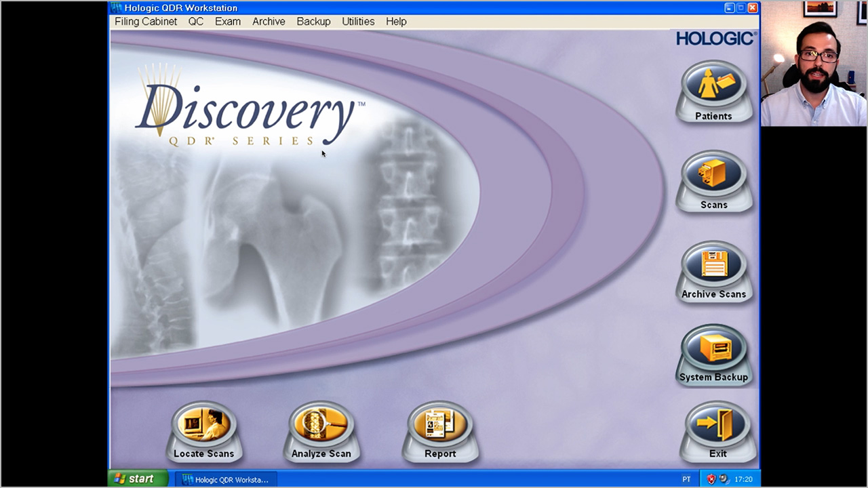Click the PT language indicator in tray
Image resolution: width=868 pixels, height=488 pixels.
tap(687, 479)
